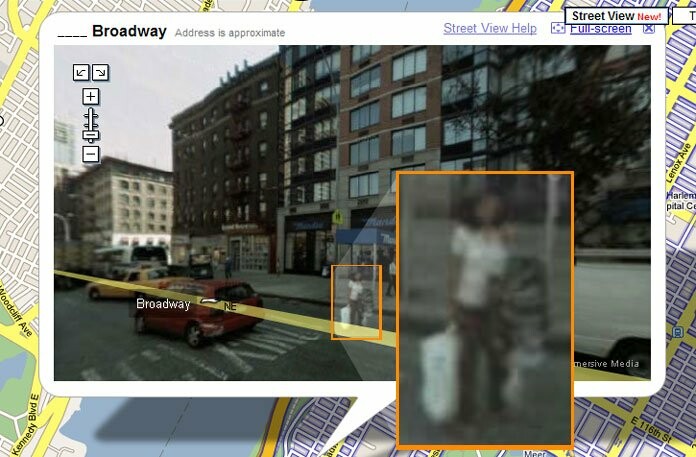Click the Broadway street label on road
This screenshot has width=696, height=457.
163,304
